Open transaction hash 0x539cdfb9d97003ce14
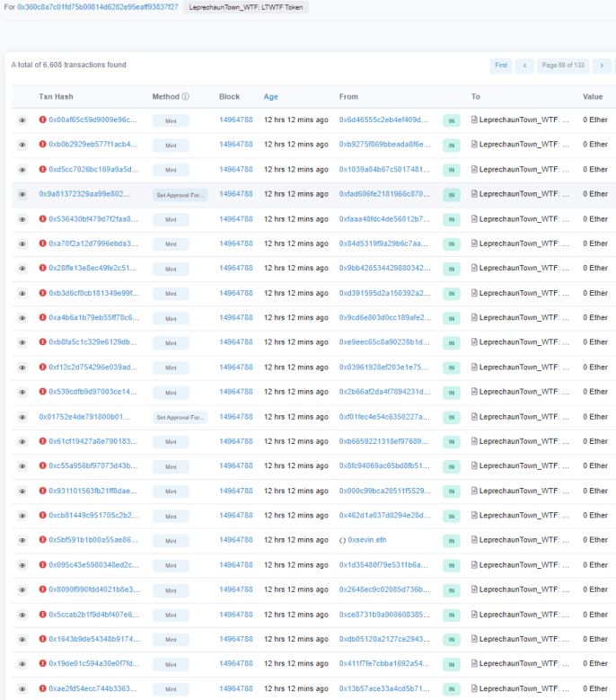This screenshot has width=616, height=700. [x=92, y=392]
